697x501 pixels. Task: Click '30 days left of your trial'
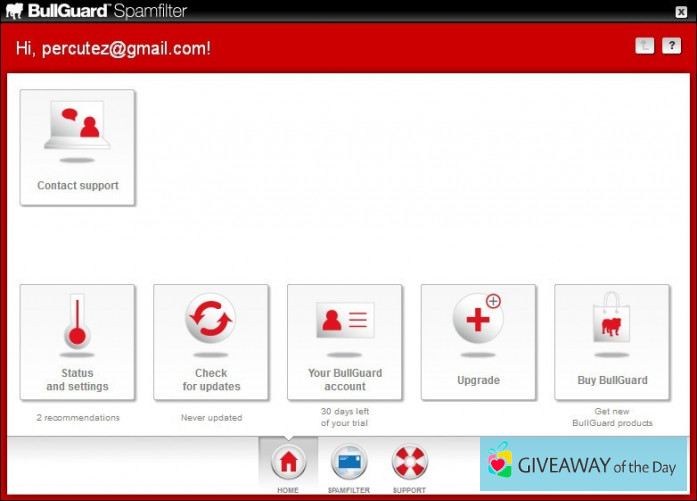344,418
